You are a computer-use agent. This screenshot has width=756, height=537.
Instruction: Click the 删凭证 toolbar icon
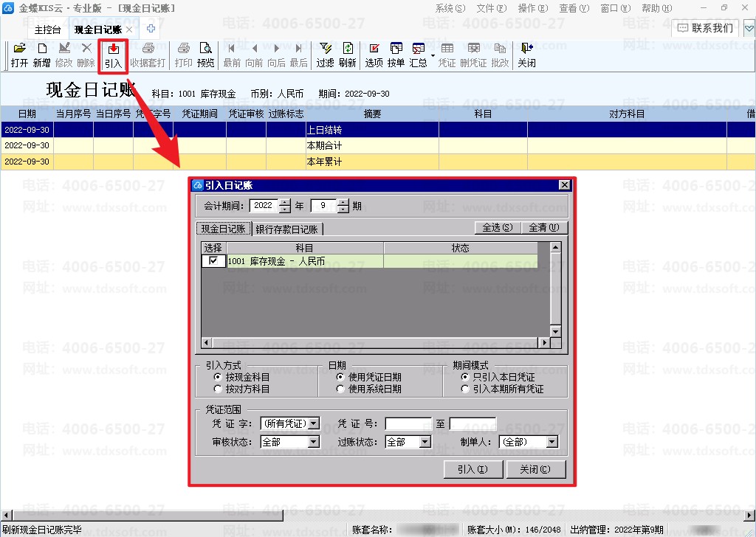point(473,55)
